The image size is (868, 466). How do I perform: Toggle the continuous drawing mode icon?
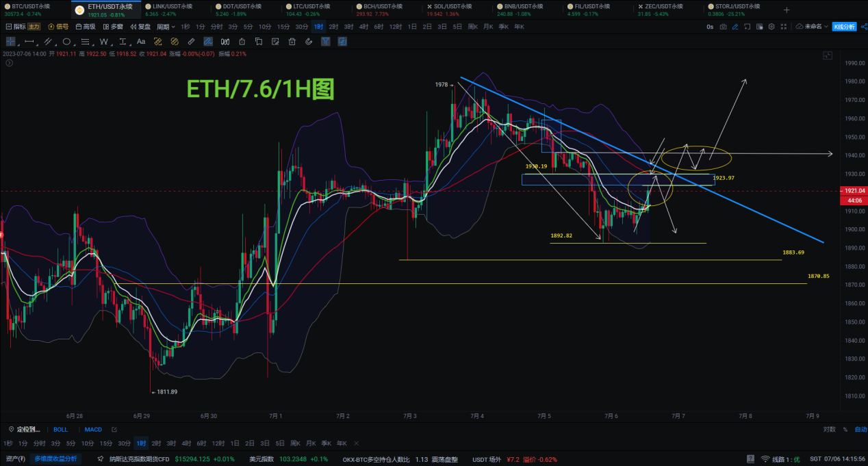point(207,42)
